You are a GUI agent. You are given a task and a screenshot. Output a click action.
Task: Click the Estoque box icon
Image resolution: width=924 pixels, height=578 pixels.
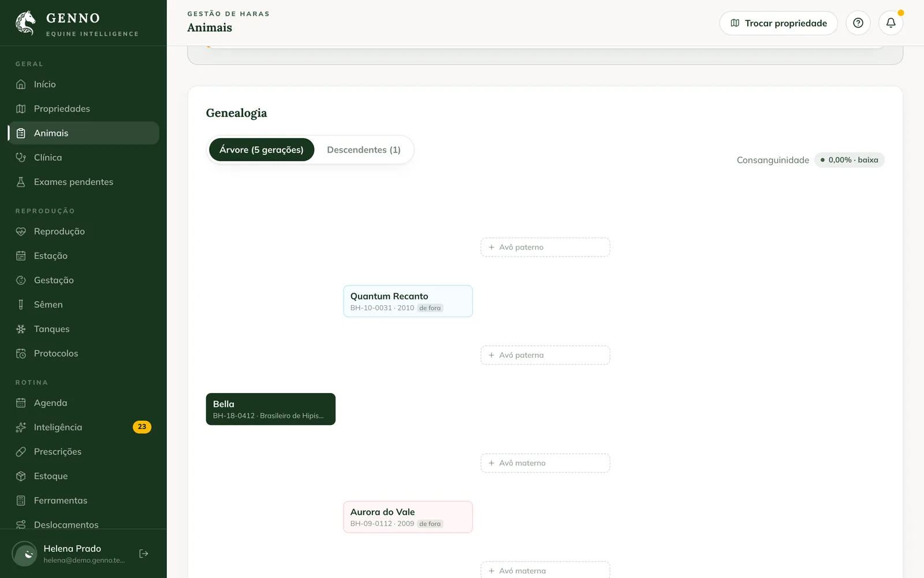[21, 476]
